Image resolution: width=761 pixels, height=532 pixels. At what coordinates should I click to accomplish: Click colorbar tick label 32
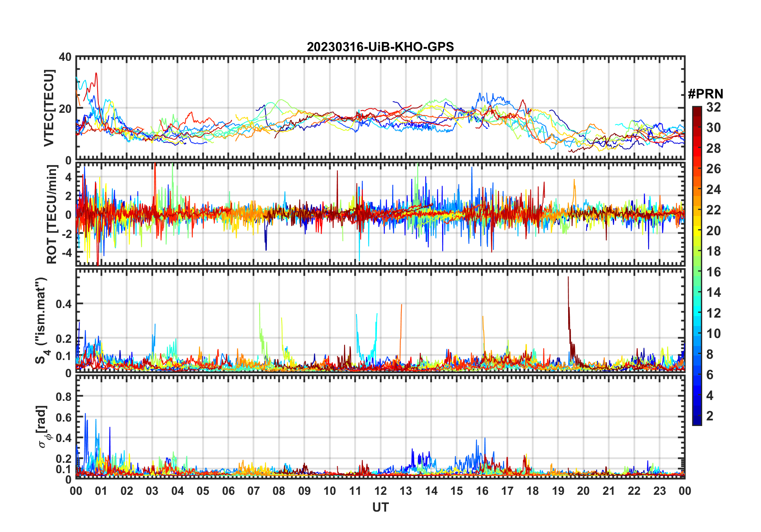(x=713, y=107)
